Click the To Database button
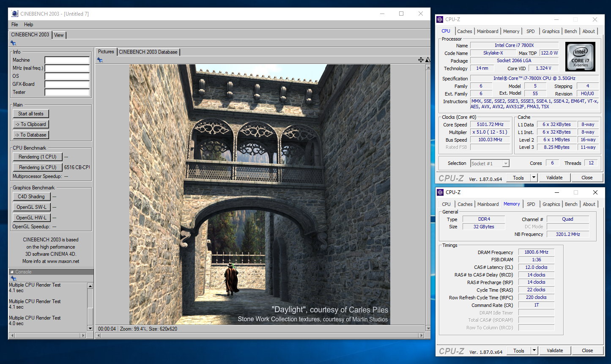The image size is (611, 364). (x=31, y=135)
